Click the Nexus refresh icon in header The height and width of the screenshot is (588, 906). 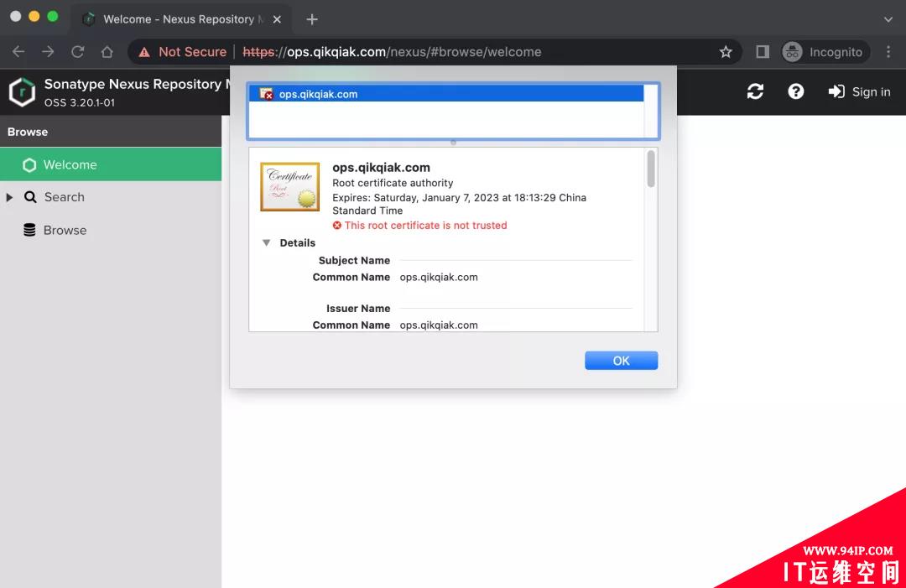pos(755,91)
